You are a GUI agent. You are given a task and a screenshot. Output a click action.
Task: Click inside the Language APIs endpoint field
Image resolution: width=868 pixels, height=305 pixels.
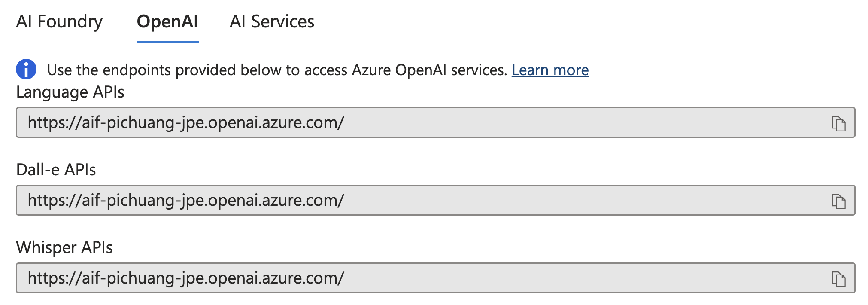pos(558,123)
